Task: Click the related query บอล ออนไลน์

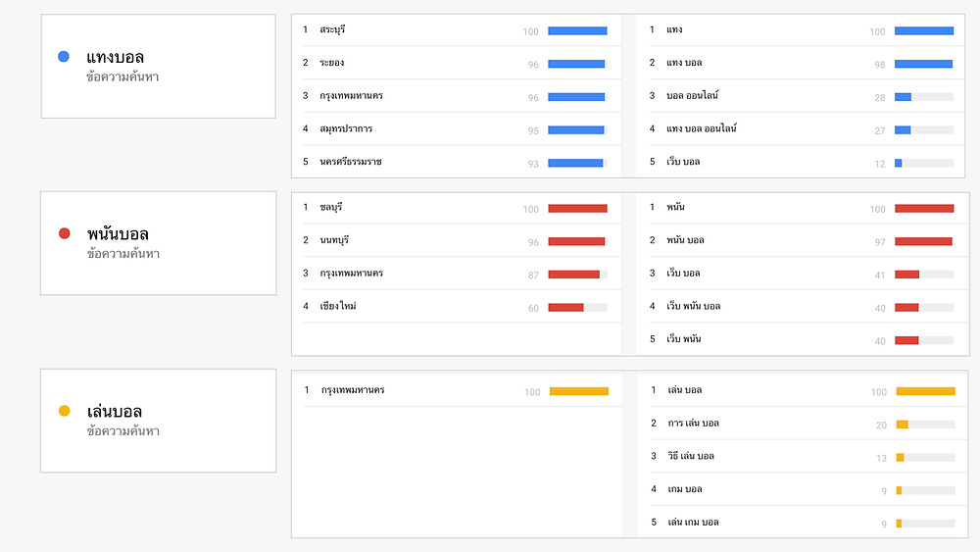Action: tap(692, 96)
